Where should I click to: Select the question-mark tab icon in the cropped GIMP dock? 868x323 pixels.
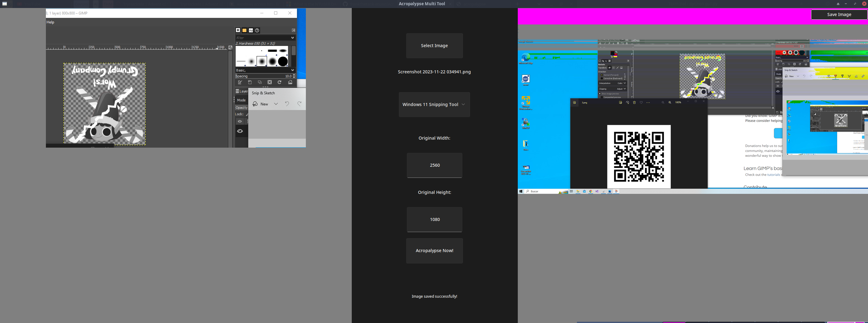[x=257, y=30]
